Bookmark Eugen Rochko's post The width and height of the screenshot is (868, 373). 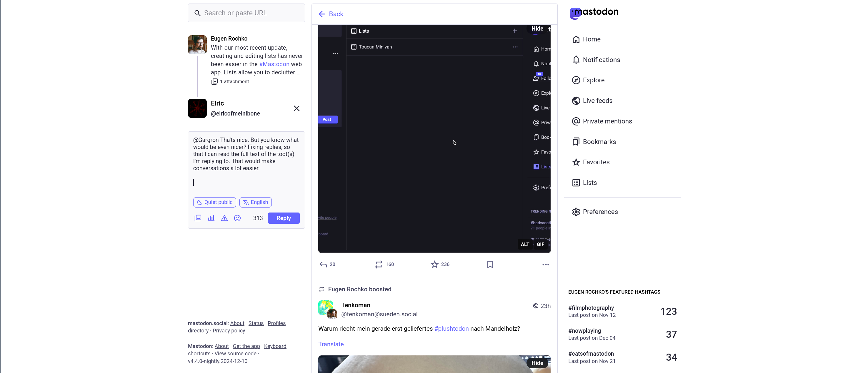490,264
